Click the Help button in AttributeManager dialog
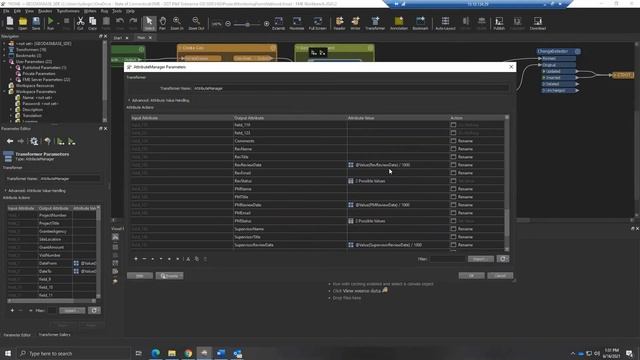 tap(140, 276)
